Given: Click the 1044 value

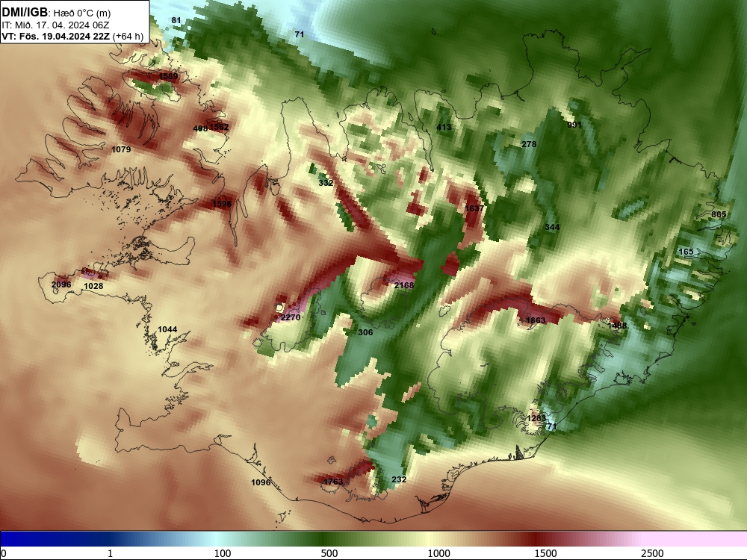Looking at the screenshot, I should tap(167, 329).
